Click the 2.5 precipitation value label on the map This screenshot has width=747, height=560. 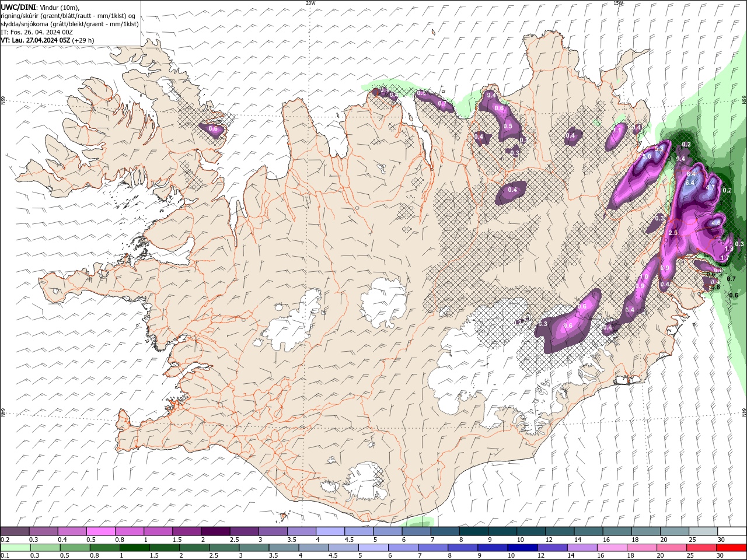click(673, 233)
